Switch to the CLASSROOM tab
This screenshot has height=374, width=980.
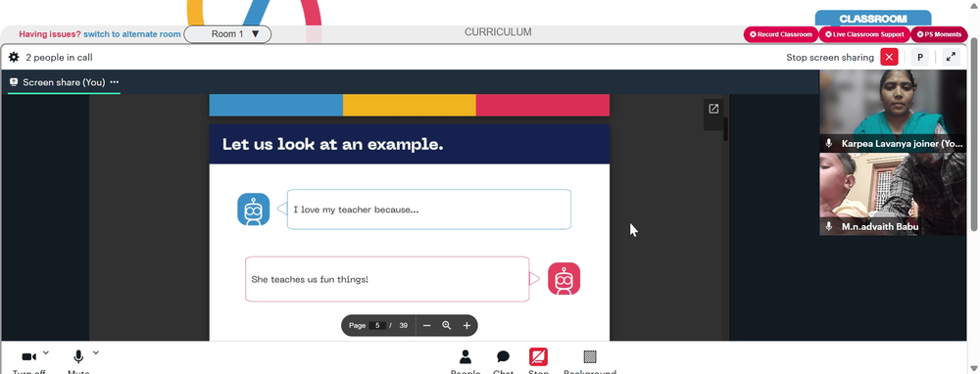coord(872,19)
